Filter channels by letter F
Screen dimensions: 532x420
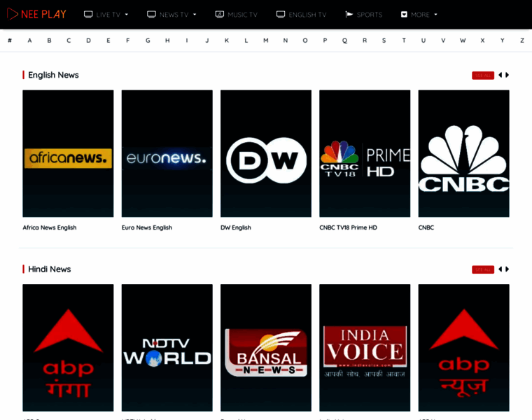coord(128,41)
